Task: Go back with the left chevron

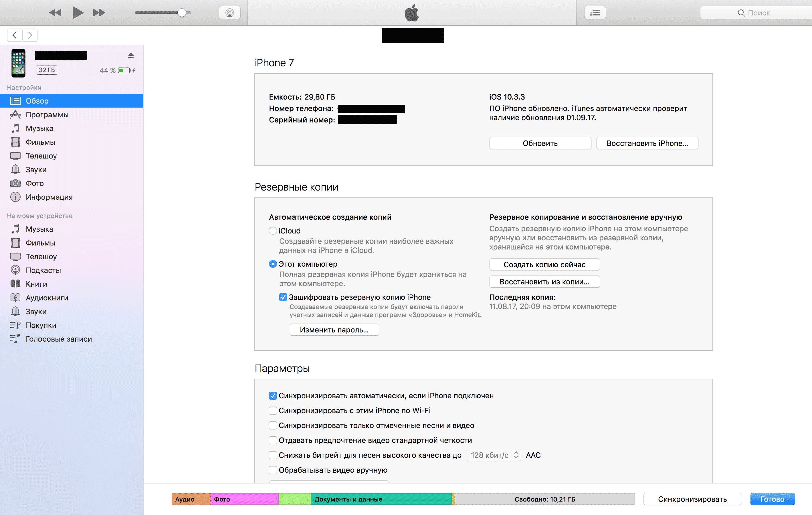Action: point(15,35)
